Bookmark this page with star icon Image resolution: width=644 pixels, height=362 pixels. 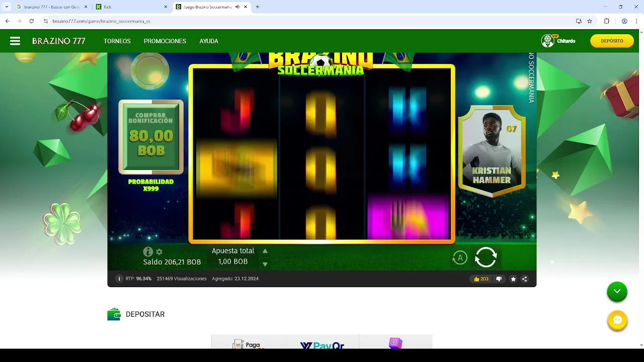(590, 21)
